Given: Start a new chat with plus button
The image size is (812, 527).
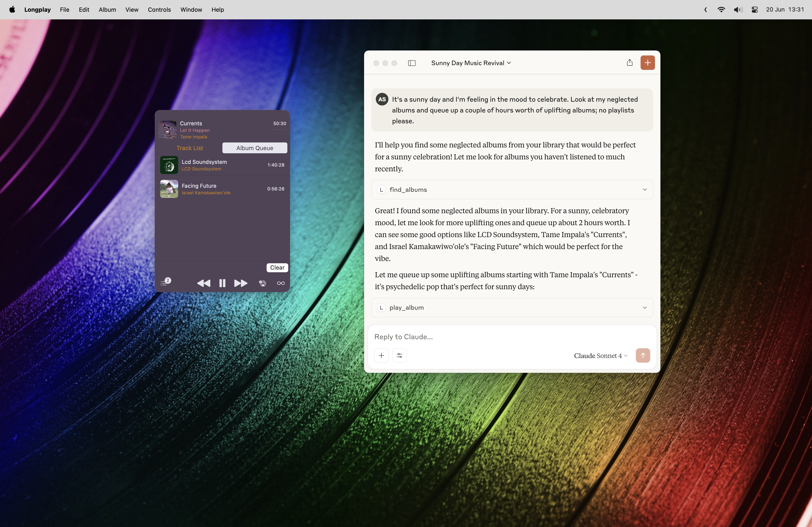Looking at the screenshot, I should click(x=648, y=63).
